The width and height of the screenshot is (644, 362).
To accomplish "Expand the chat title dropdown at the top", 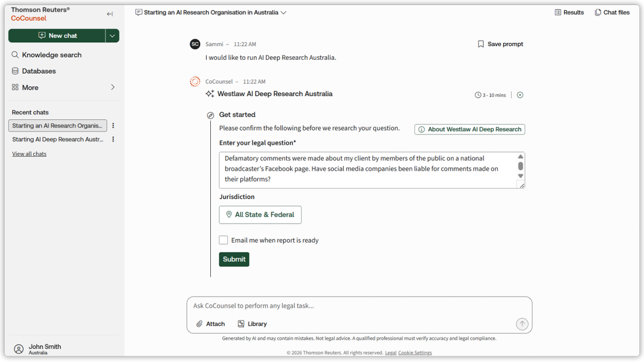I will tap(283, 13).
